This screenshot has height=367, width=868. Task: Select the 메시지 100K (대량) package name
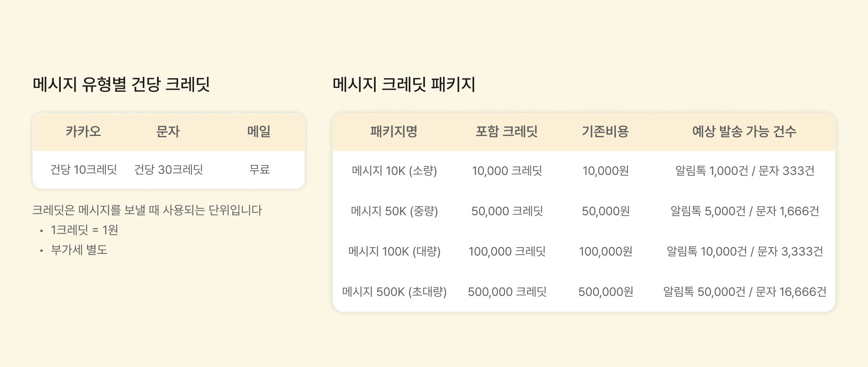394,251
